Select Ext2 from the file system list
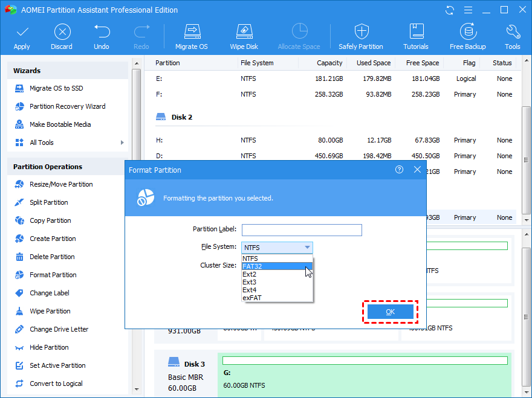This screenshot has width=532, height=398. pyautogui.click(x=277, y=274)
